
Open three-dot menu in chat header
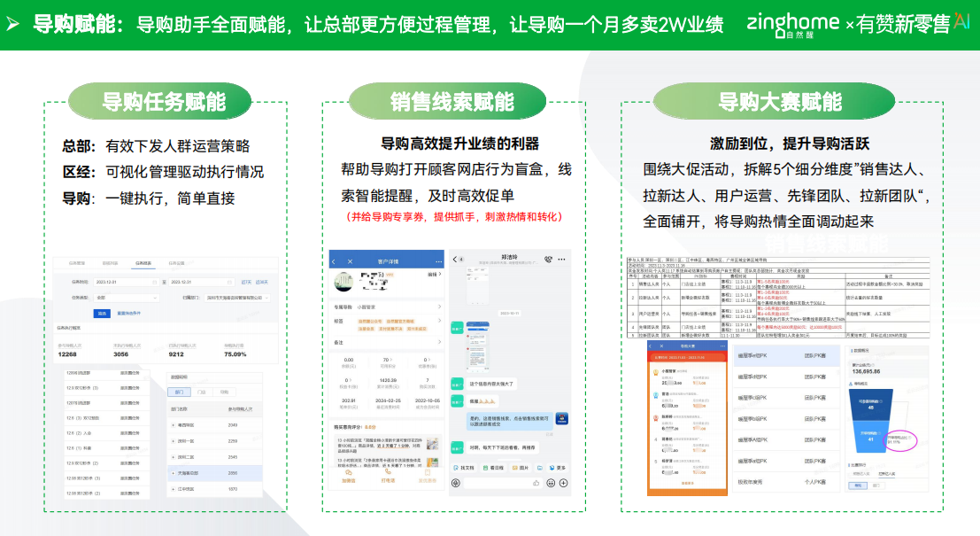pos(562,259)
